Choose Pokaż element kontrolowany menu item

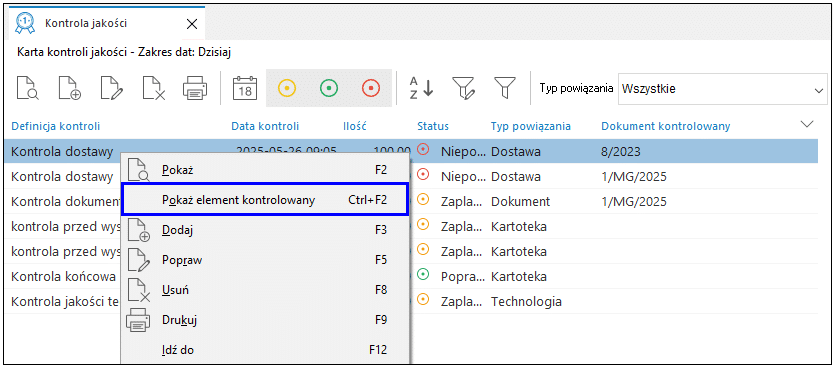point(265,200)
